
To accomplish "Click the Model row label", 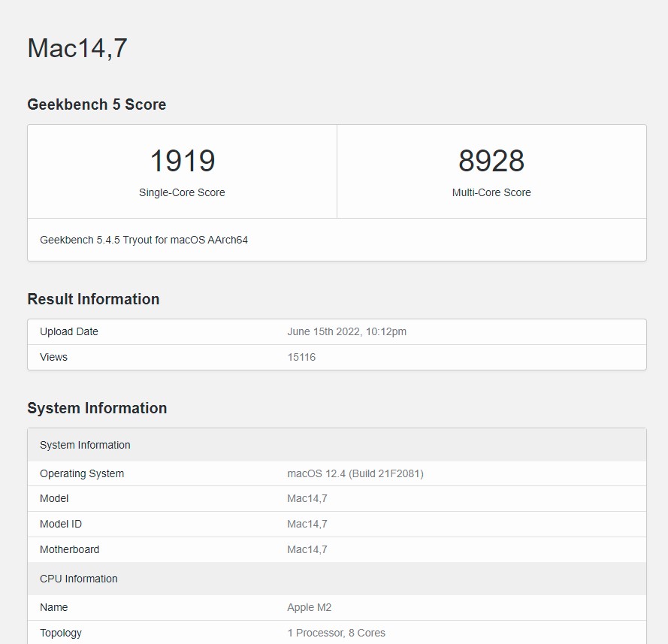I will tap(54, 498).
